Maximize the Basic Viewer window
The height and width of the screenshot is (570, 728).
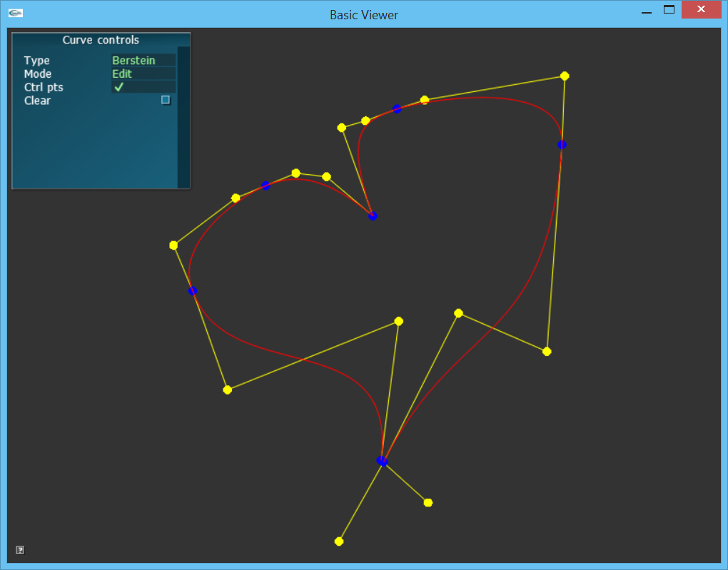pyautogui.click(x=669, y=9)
